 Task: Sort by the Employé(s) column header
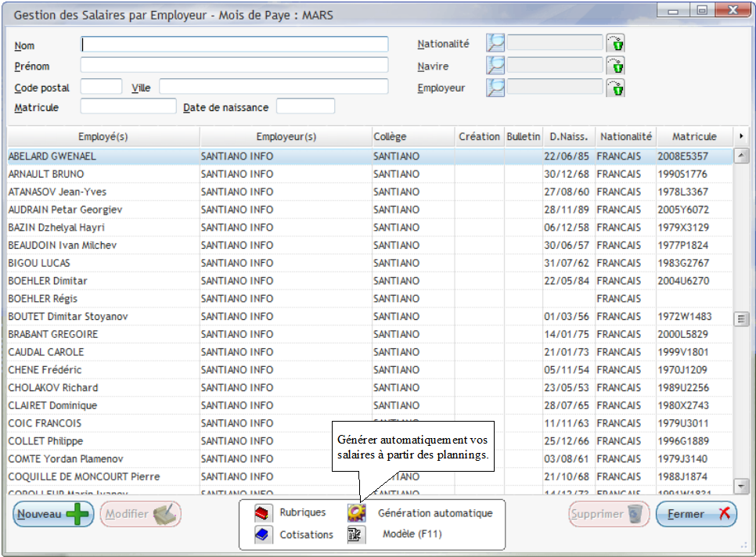coord(103,137)
